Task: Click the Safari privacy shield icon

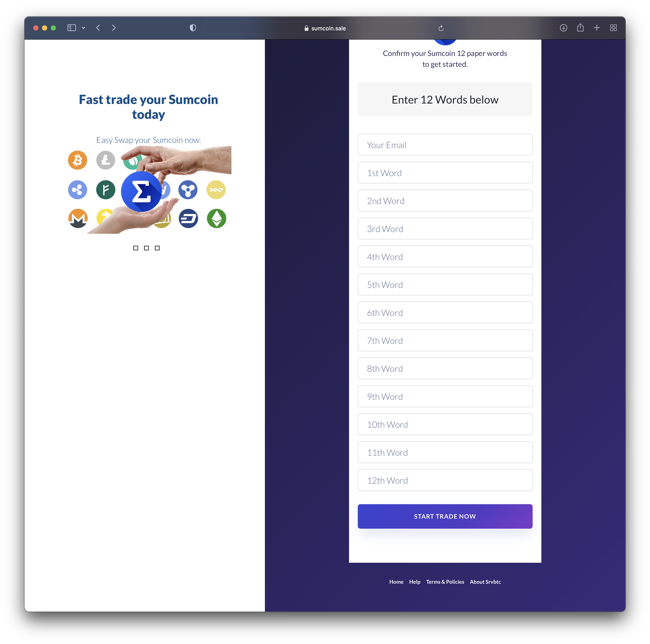Action: pos(193,28)
